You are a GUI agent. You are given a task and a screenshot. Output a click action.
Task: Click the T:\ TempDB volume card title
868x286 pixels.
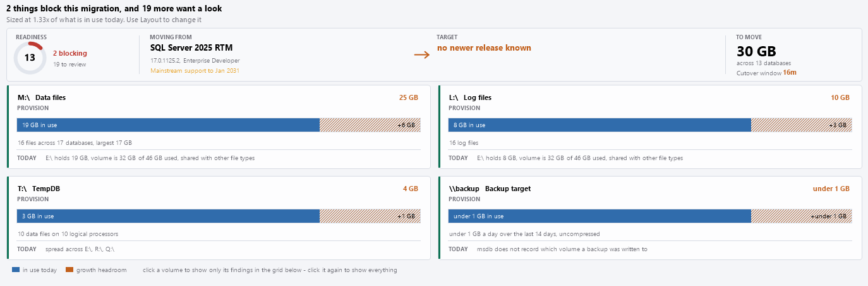[39, 189]
